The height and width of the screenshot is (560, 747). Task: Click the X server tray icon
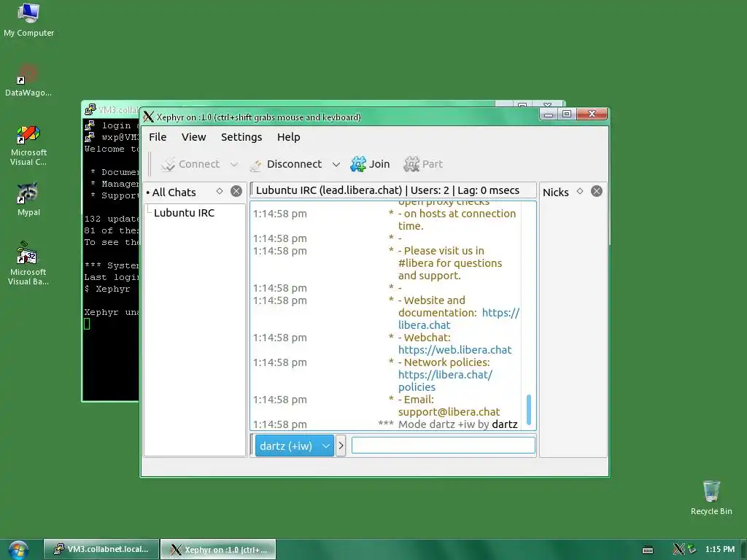tap(679, 550)
